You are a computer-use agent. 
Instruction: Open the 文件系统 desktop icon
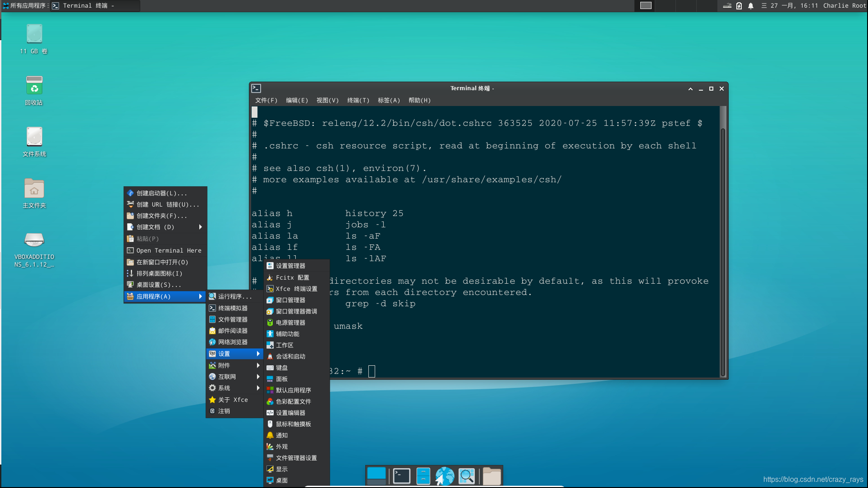coord(34,142)
